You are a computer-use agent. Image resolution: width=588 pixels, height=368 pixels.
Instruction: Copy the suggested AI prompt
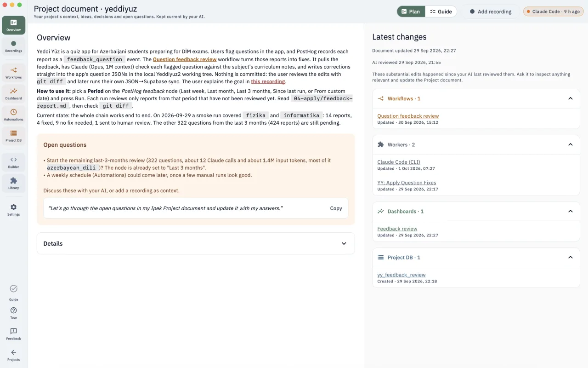(336, 208)
